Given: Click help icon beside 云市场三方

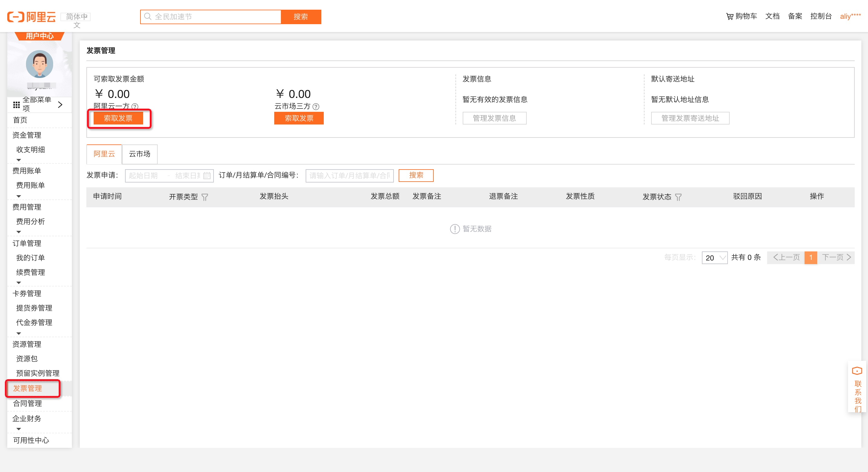Looking at the screenshot, I should tap(316, 107).
